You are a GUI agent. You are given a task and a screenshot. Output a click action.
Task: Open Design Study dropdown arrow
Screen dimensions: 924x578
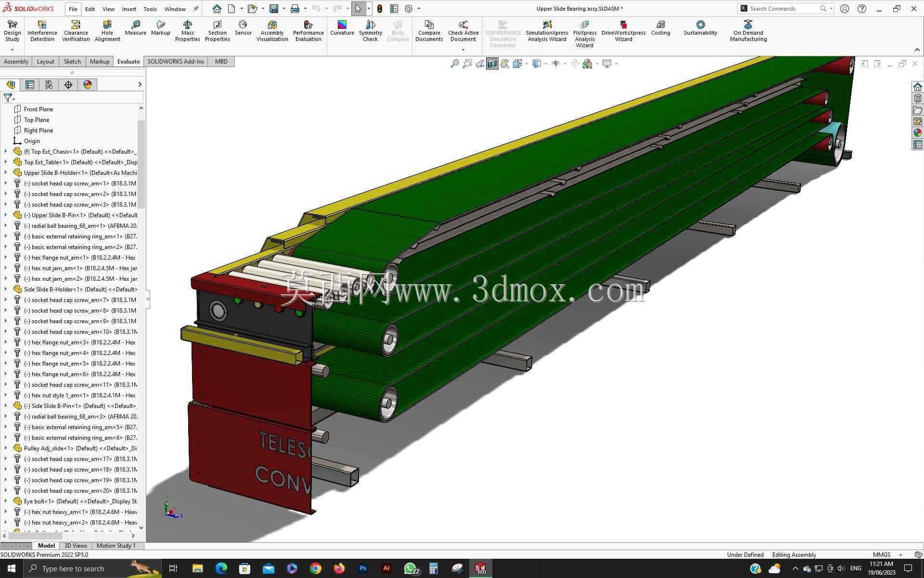click(x=12, y=50)
